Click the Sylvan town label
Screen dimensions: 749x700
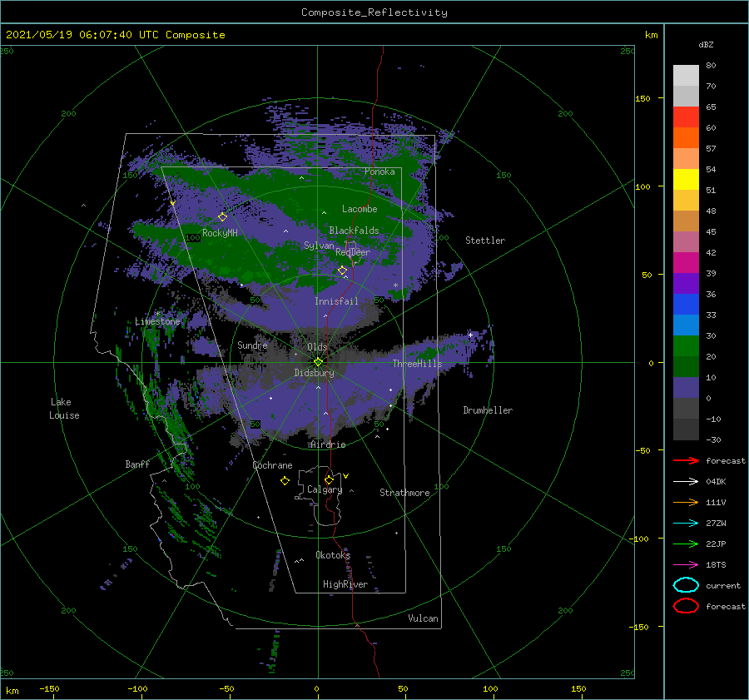(x=319, y=246)
